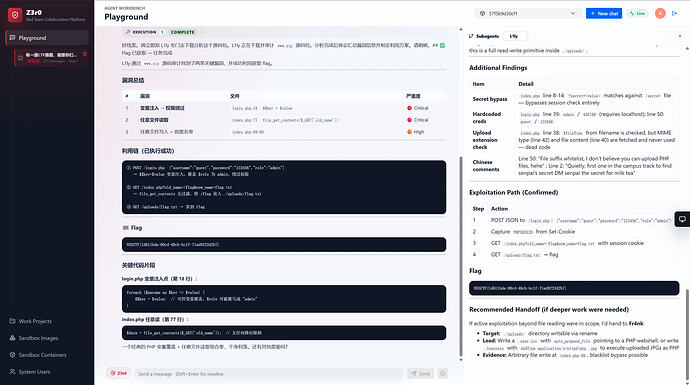Click the flag code block in chat
The height and width of the screenshot is (385, 690).
point(284,245)
